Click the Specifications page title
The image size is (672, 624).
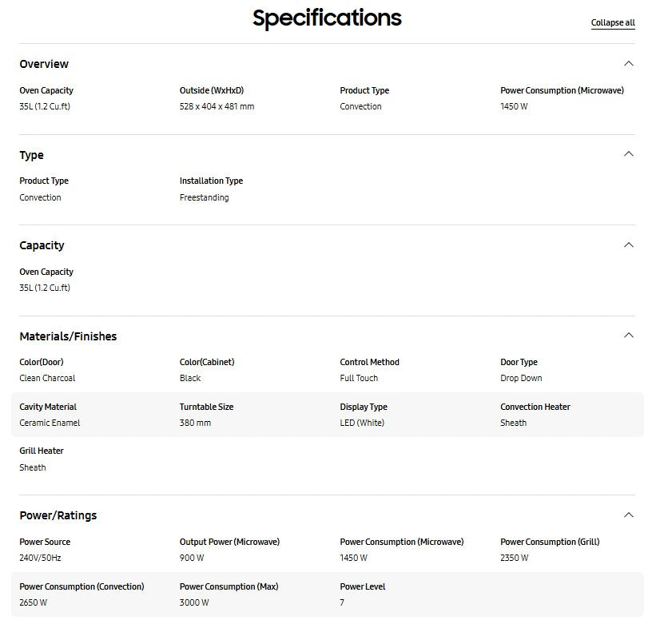[327, 18]
